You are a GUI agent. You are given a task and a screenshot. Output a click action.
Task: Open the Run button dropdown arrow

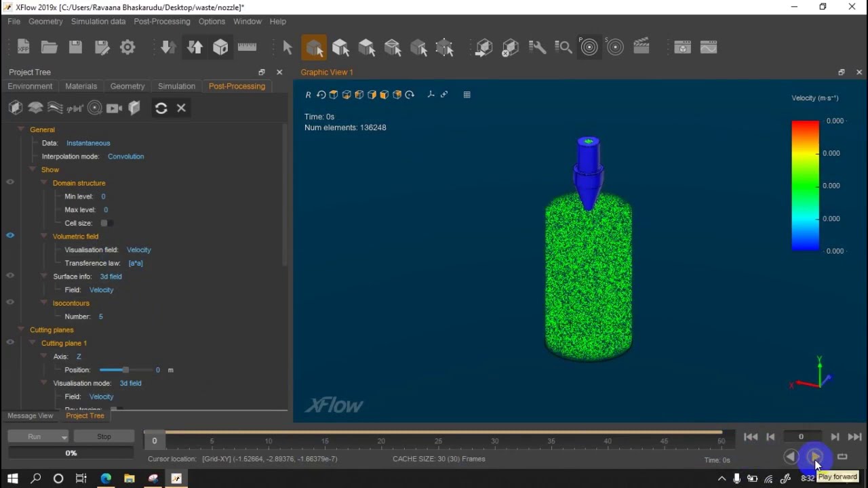[x=64, y=437]
